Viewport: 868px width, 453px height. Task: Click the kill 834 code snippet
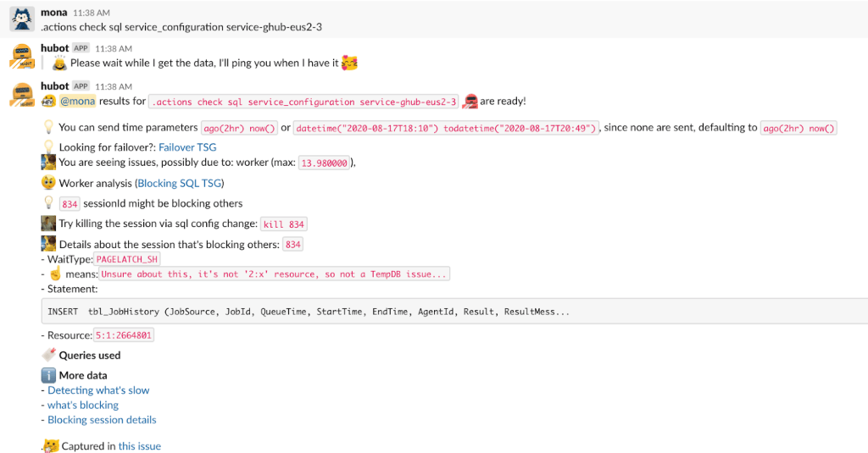(284, 224)
